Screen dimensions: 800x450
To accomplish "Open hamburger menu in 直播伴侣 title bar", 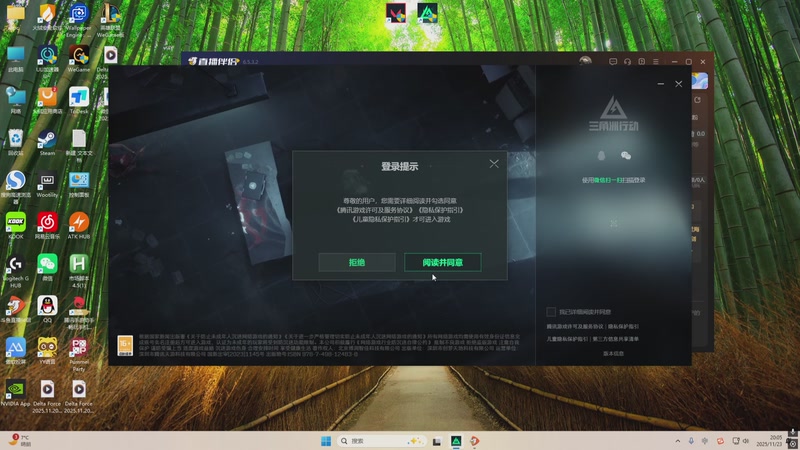I will (656, 62).
